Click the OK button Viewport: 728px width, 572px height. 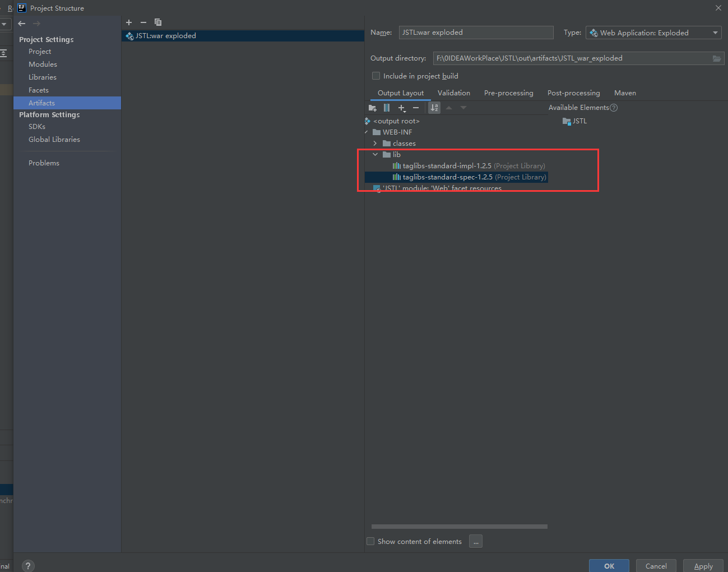[x=609, y=566]
